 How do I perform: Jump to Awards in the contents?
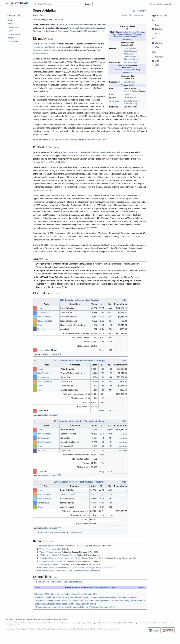point(10,31)
